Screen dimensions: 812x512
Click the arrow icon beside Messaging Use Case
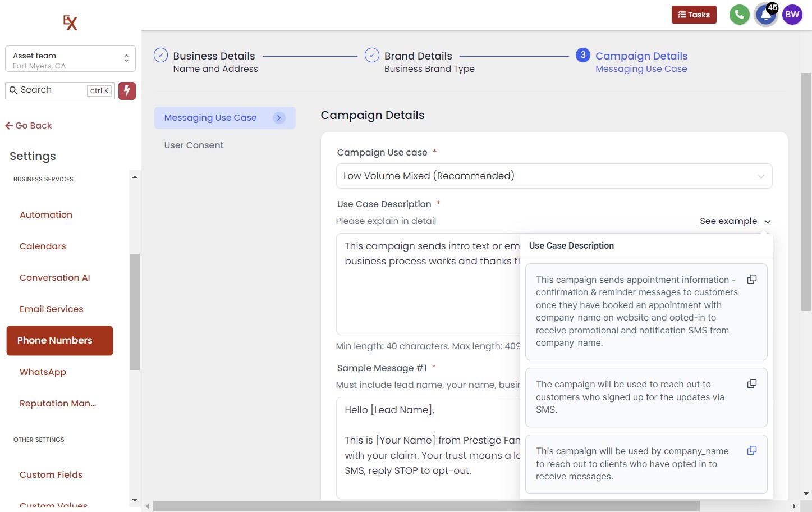[278, 118]
